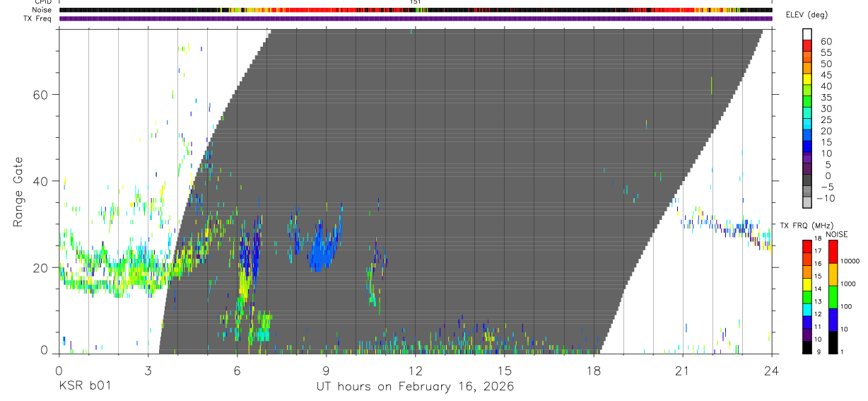This screenshot has width=868, height=401.
Task: Click the "KSR b01" radar label
Action: (x=85, y=386)
